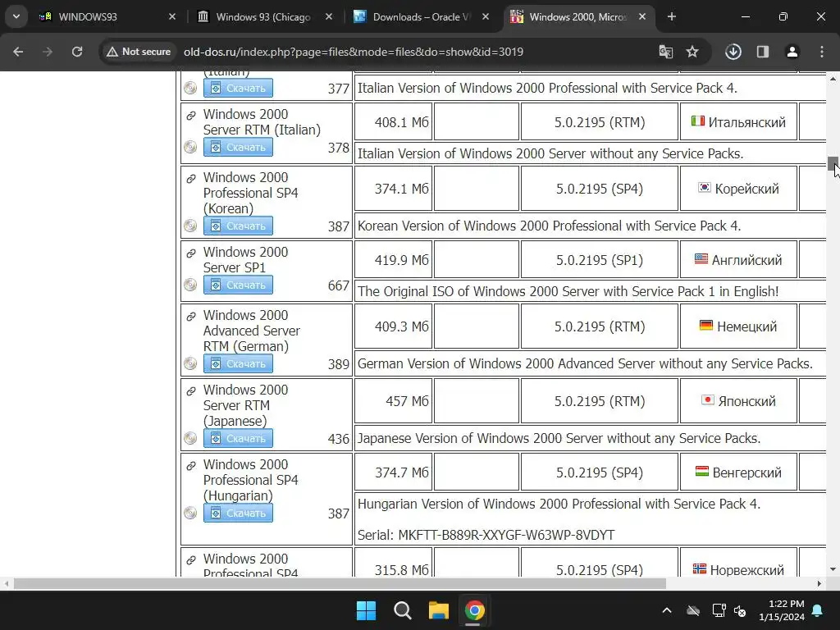Open the Windows Start button
This screenshot has height=630, width=840.
pyautogui.click(x=367, y=610)
